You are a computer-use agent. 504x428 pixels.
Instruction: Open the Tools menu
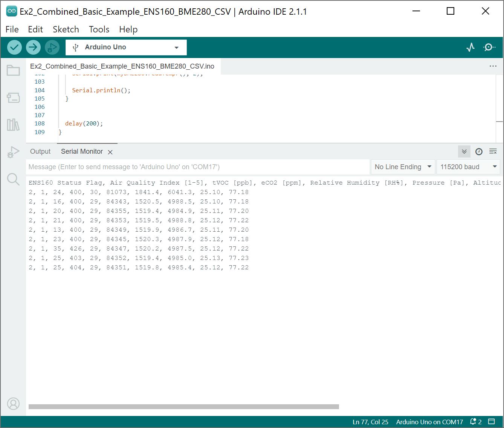tap(99, 29)
